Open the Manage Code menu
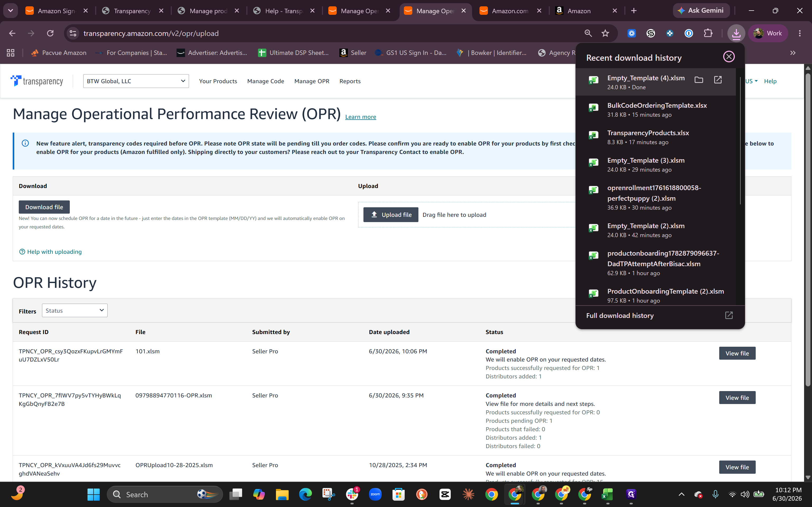The height and width of the screenshot is (507, 812). [265, 81]
